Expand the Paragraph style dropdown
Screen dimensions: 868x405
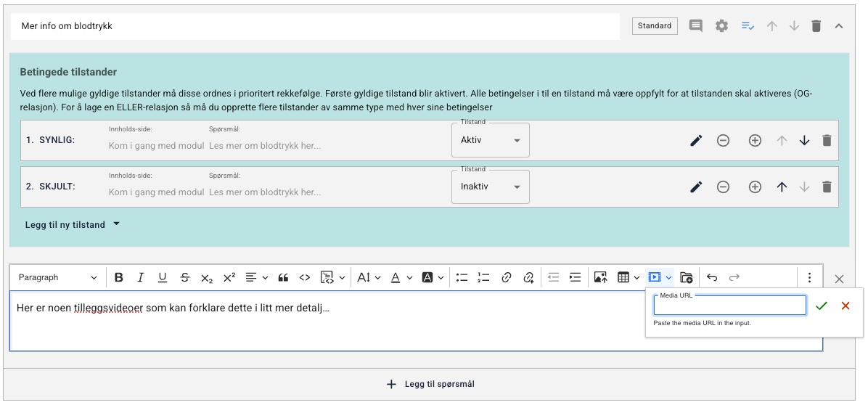click(x=57, y=278)
